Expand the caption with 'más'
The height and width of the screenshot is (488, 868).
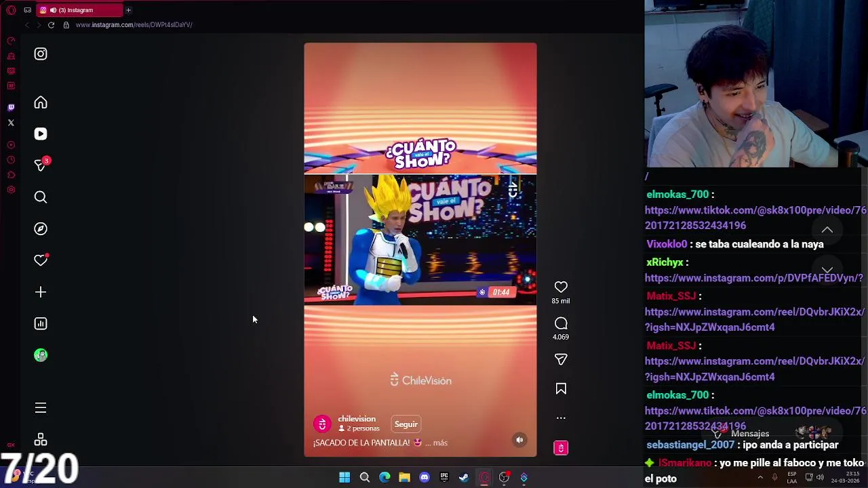[x=440, y=443]
